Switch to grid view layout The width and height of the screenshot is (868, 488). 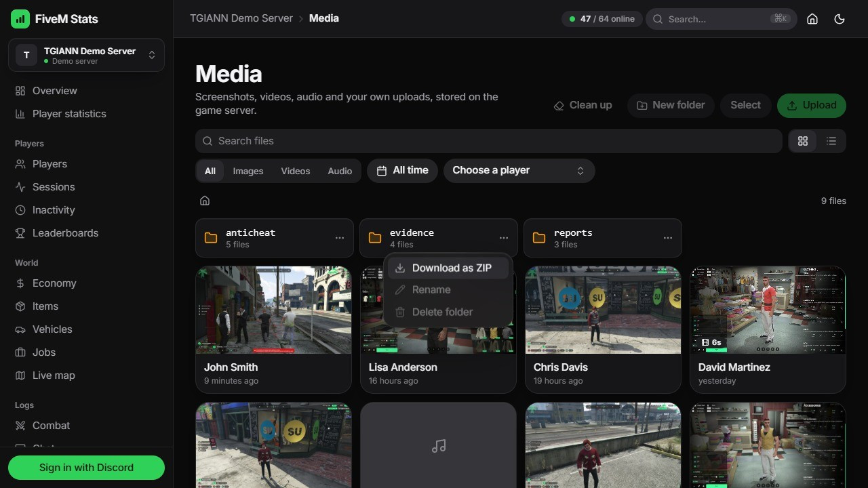coord(803,141)
